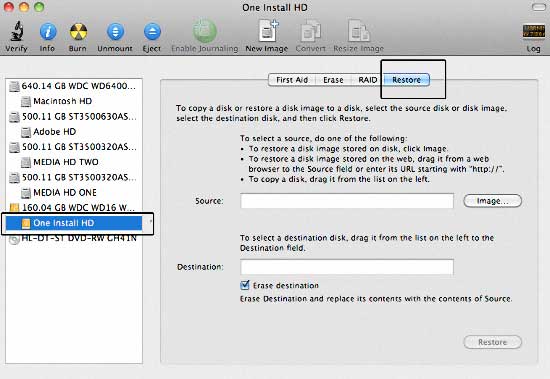Click the Resize Image icon

(x=358, y=31)
